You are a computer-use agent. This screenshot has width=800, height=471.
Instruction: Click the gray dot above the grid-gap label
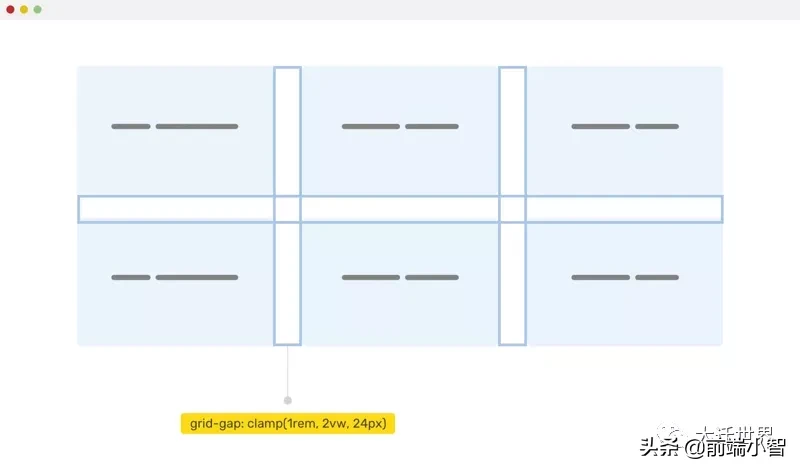pos(288,401)
